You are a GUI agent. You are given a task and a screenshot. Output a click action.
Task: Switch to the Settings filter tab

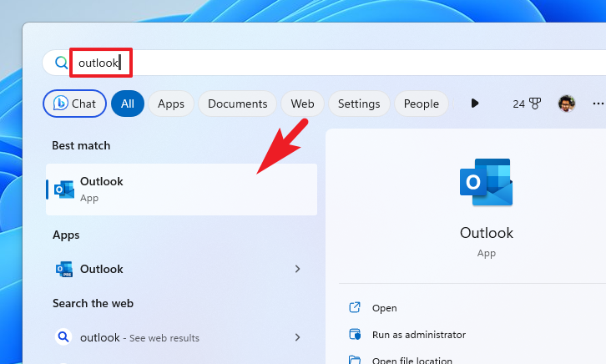359,104
